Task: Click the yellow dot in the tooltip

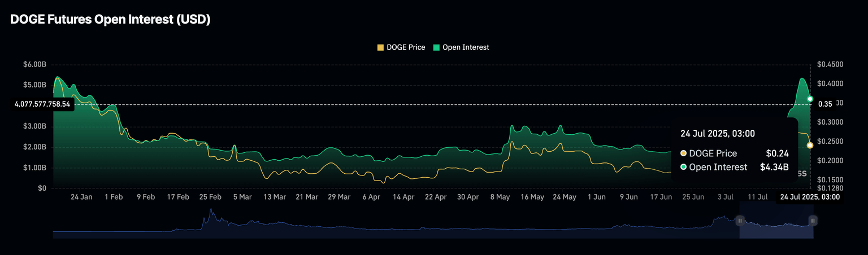Action: (x=684, y=153)
